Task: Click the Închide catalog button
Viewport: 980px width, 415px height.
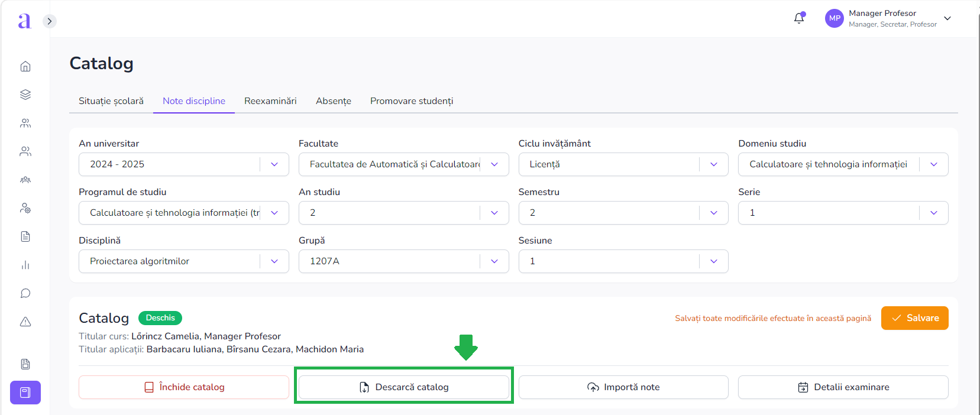Action: pyautogui.click(x=183, y=387)
